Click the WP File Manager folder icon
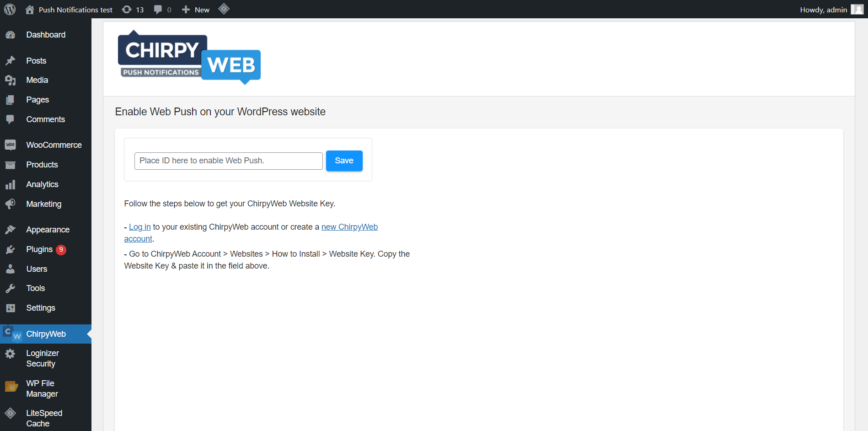The image size is (868, 431). [x=11, y=387]
